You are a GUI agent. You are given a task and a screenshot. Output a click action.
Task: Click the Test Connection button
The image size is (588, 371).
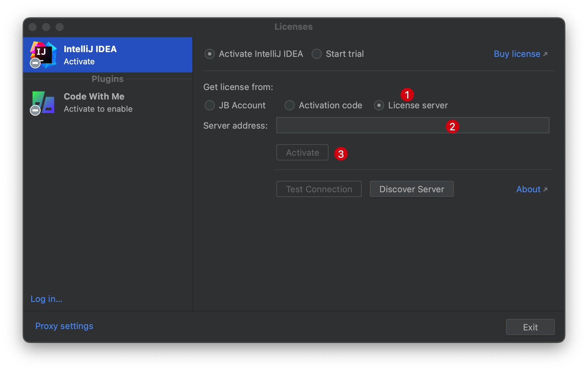[319, 189]
